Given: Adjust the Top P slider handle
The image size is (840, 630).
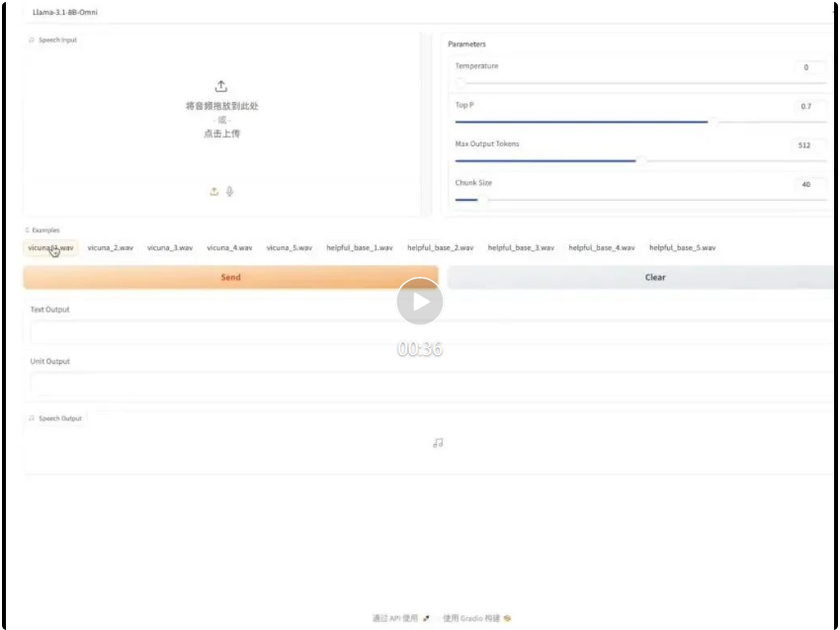Looking at the screenshot, I should 713,122.
